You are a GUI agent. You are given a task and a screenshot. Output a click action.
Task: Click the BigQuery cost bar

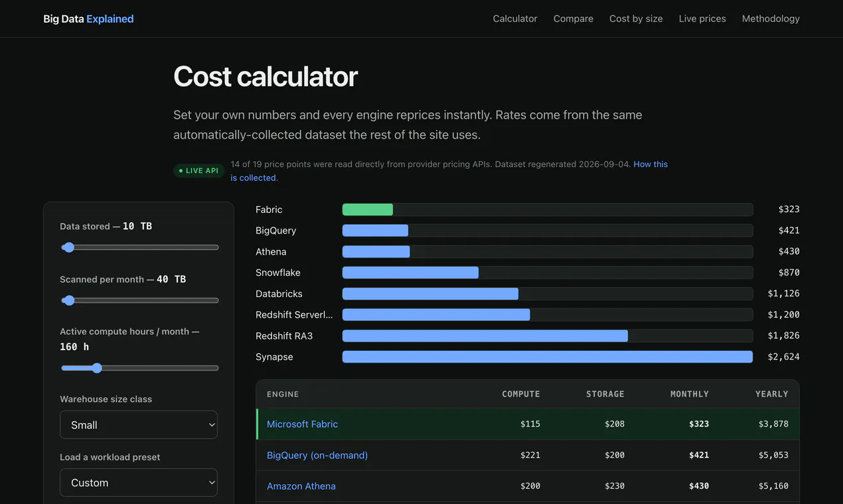pyautogui.click(x=375, y=231)
